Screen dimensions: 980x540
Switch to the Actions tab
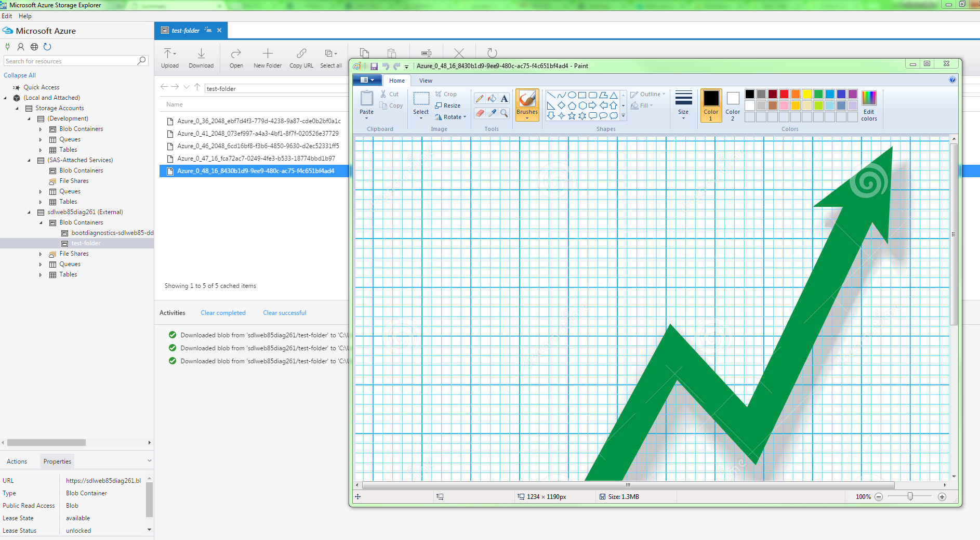[17, 462]
